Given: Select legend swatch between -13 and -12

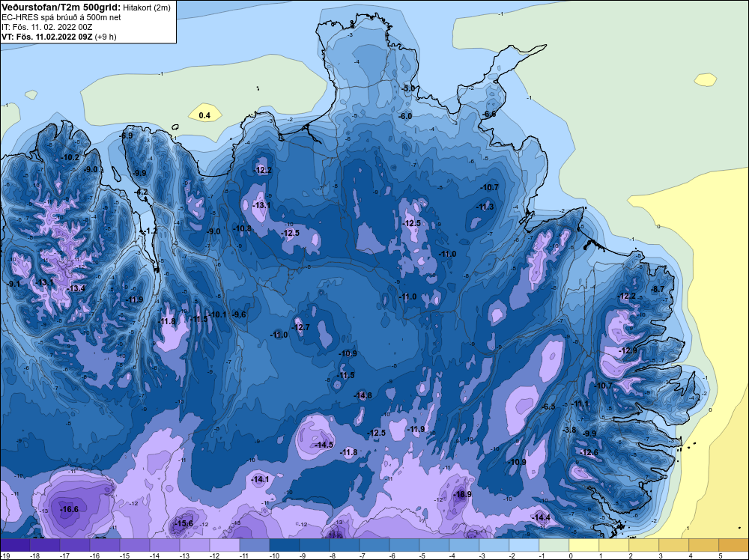Looking at the screenshot, I should [195, 545].
